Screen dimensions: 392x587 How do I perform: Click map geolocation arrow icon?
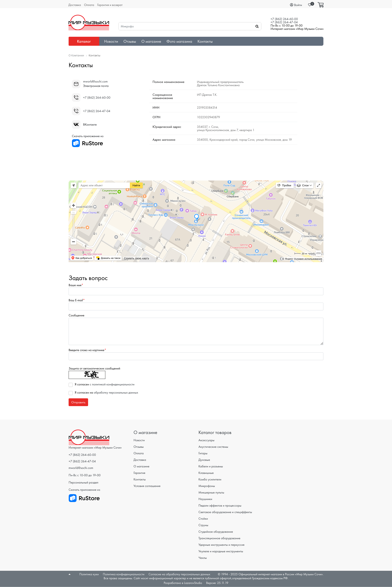[x=73, y=185]
